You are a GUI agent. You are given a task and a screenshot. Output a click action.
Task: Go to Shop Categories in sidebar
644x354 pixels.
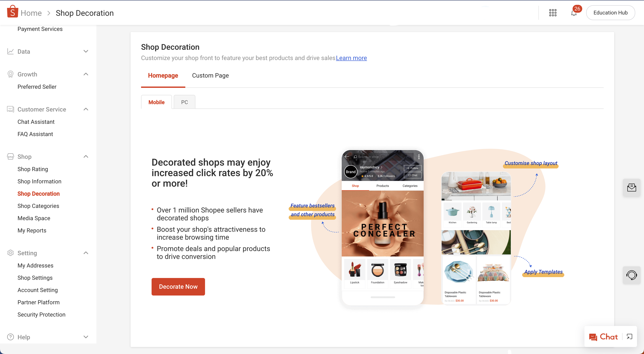pyautogui.click(x=38, y=206)
